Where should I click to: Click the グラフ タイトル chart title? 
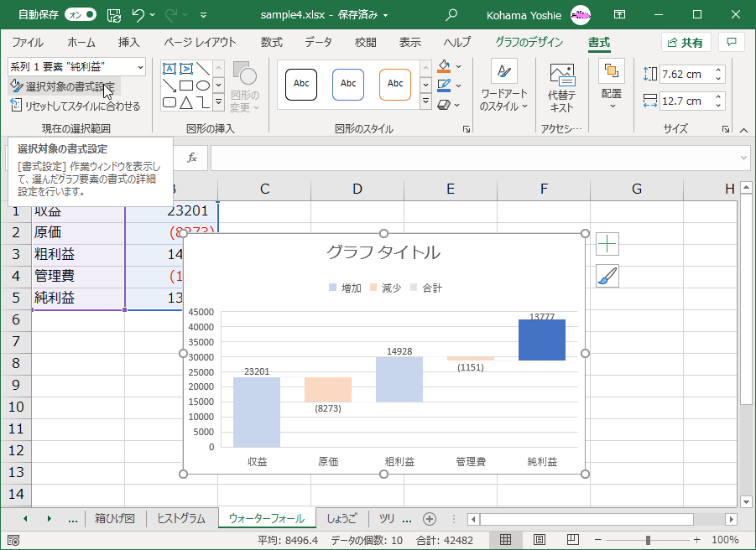pos(383,252)
